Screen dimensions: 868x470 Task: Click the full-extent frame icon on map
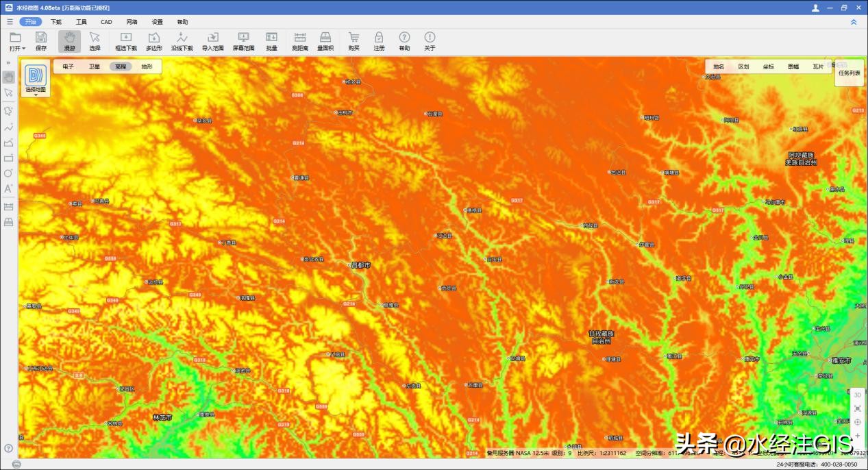(x=858, y=408)
